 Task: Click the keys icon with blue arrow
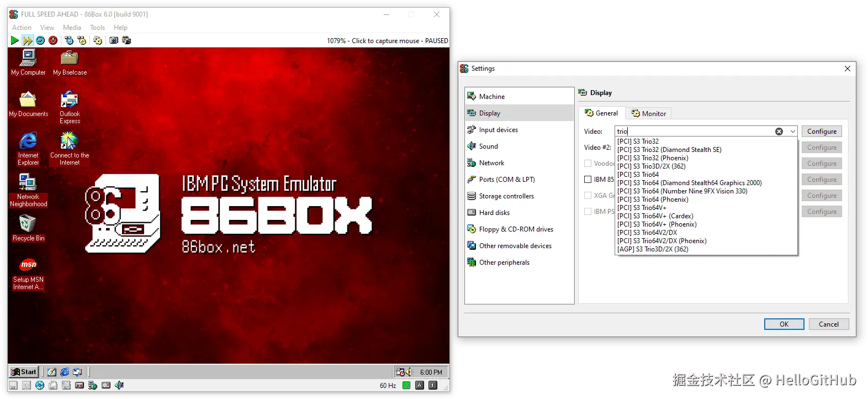click(69, 40)
